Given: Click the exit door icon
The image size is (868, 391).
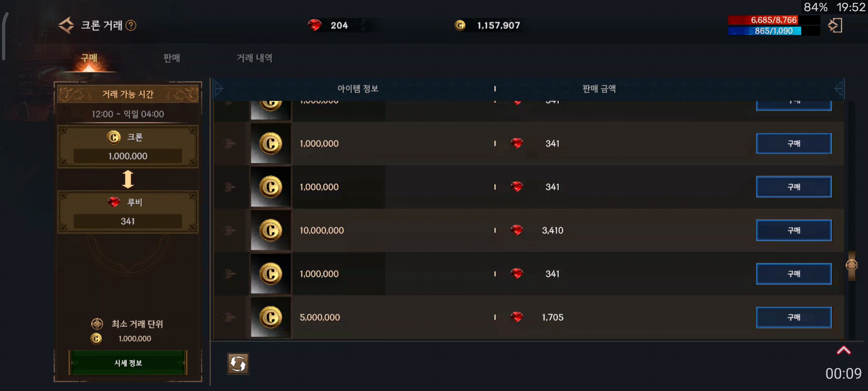Looking at the screenshot, I should pos(835,25).
